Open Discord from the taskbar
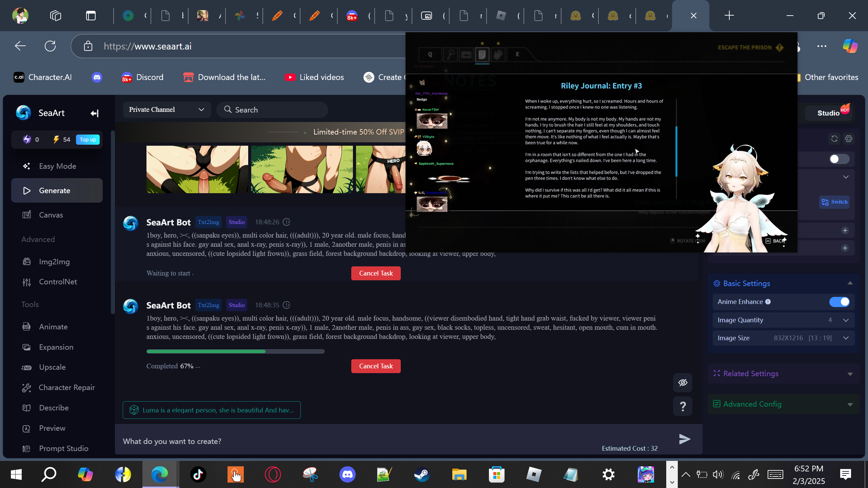The height and width of the screenshot is (488, 868). 348,474
